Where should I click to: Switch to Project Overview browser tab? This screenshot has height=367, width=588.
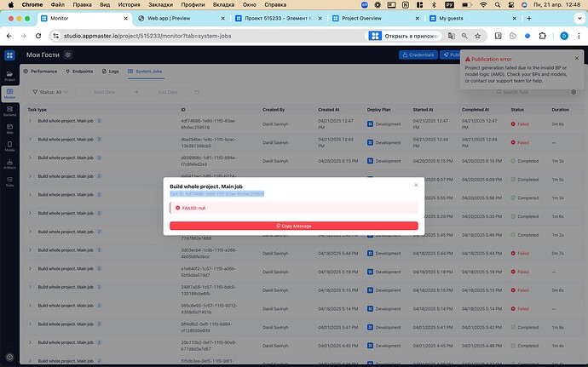pos(375,18)
